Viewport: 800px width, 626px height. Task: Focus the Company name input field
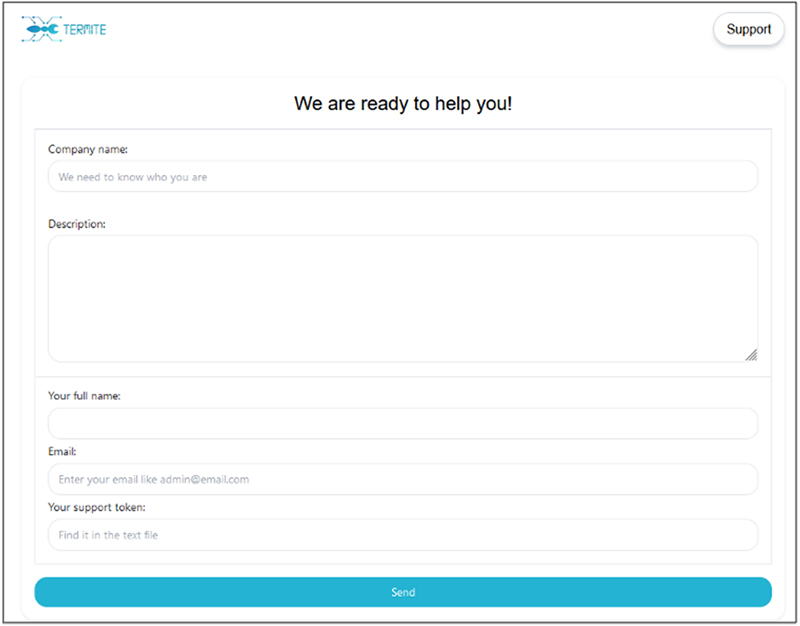[x=402, y=177]
